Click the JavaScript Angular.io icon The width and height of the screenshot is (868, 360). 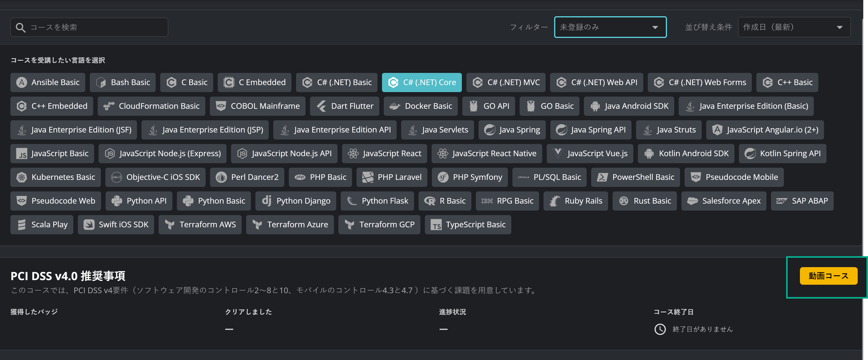[717, 129]
